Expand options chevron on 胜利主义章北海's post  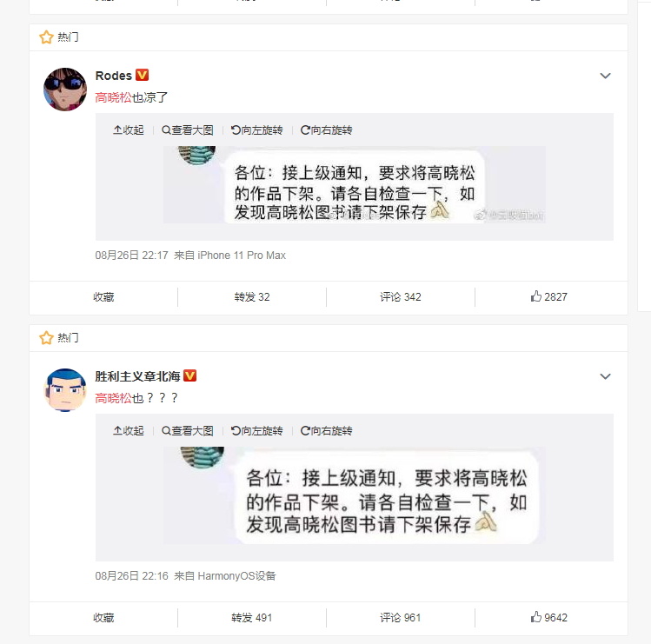(x=605, y=376)
